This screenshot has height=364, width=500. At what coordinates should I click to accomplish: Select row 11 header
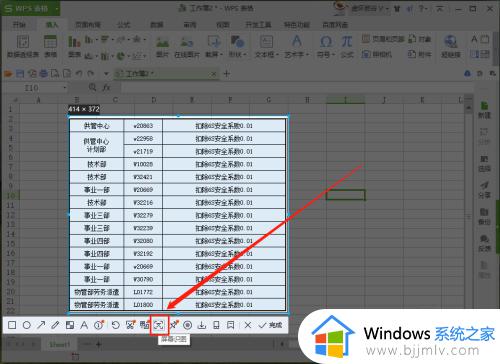point(11,205)
